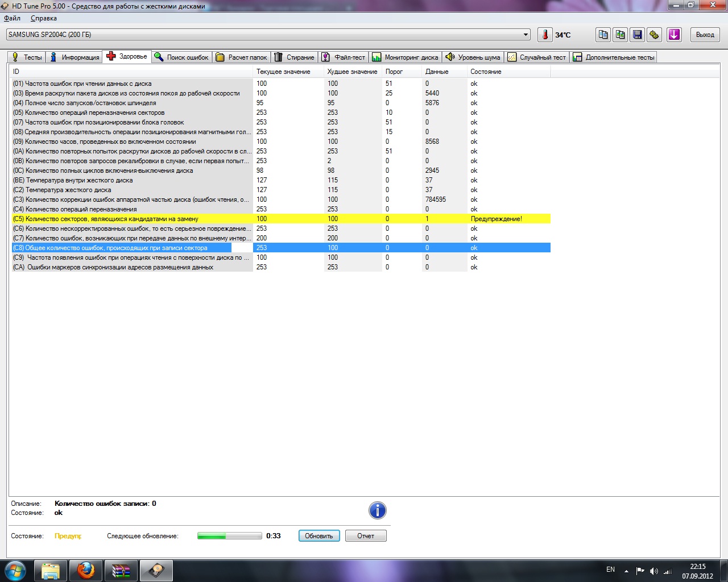This screenshot has width=728, height=582.
Task: Save screenshot using the floppy disk icon
Action: pos(637,35)
